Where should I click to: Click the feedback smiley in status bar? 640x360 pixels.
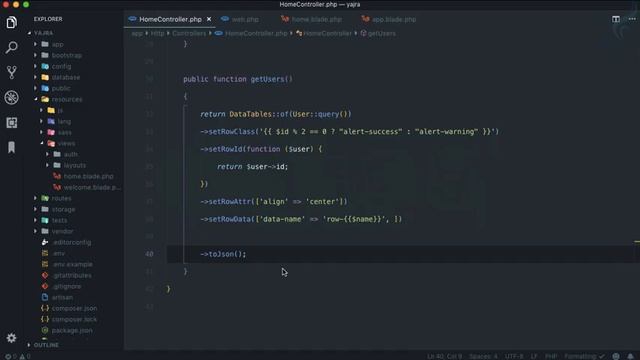[x=616, y=356]
